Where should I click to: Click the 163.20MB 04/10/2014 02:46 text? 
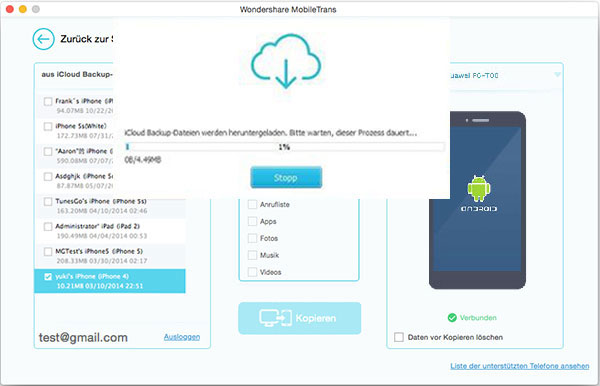(x=102, y=211)
